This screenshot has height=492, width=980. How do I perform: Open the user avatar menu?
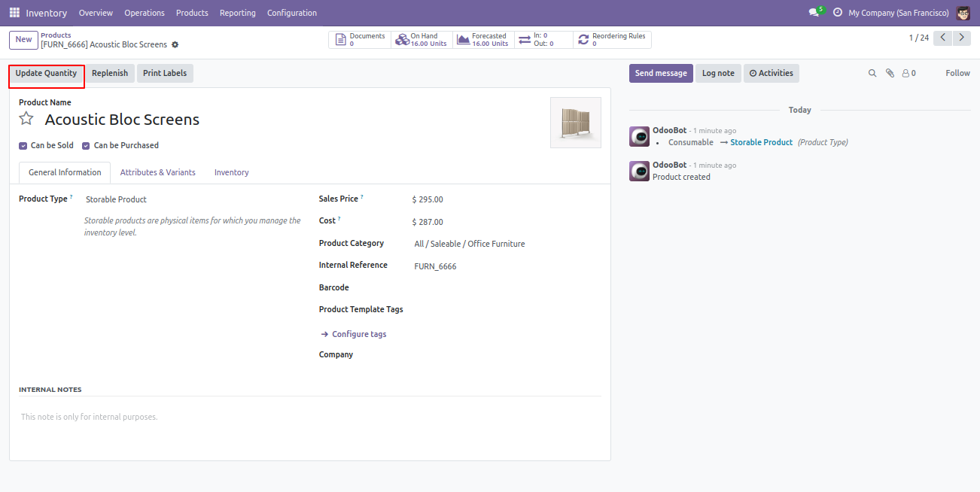tap(963, 13)
